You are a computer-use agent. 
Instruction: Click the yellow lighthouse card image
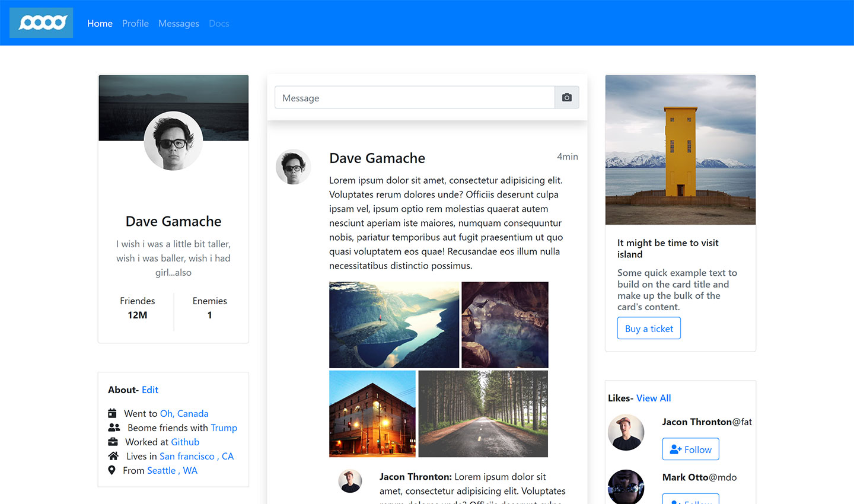[x=680, y=150]
